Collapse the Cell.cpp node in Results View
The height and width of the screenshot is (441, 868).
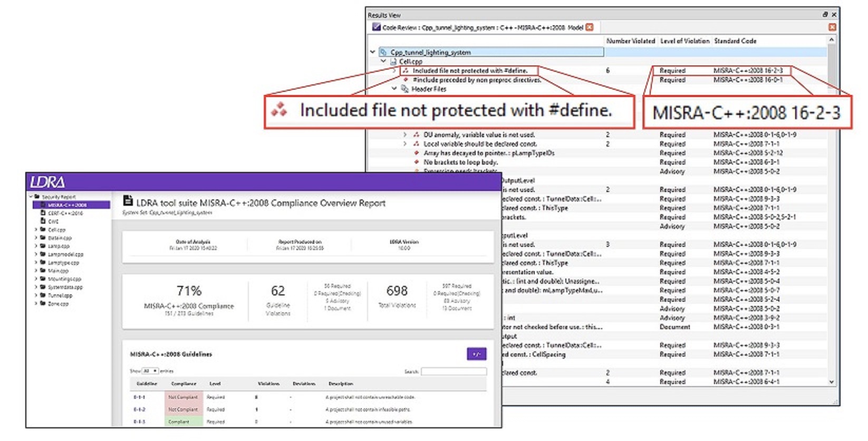pos(383,62)
